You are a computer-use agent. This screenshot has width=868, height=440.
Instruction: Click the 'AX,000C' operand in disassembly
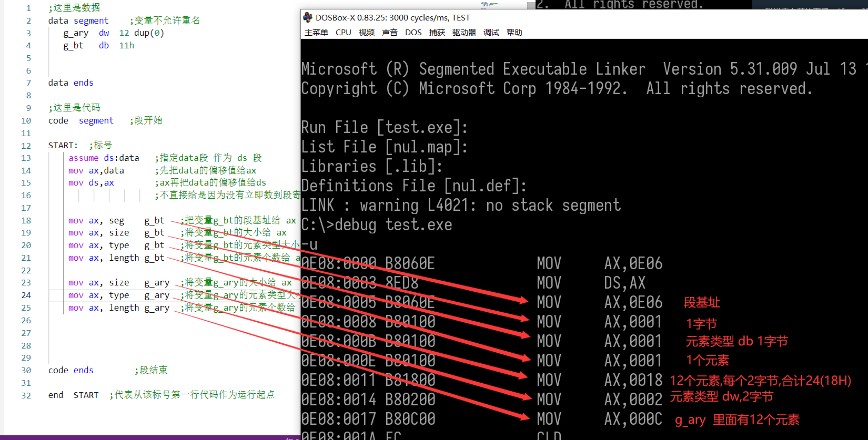point(633,419)
